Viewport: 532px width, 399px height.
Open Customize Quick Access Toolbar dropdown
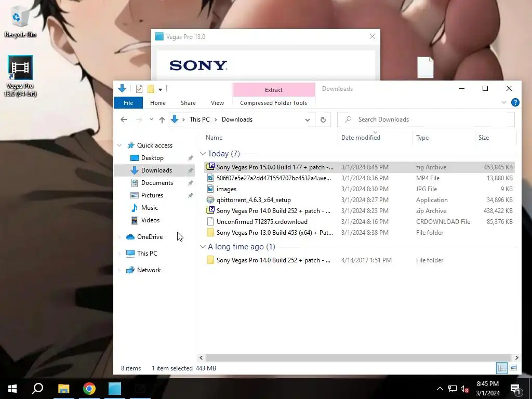[160, 89]
